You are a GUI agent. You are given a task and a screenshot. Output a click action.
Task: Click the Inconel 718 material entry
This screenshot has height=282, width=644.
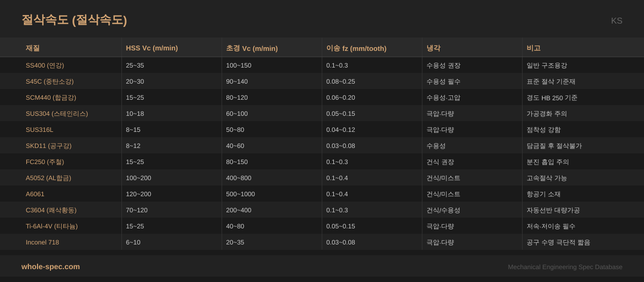point(42,242)
